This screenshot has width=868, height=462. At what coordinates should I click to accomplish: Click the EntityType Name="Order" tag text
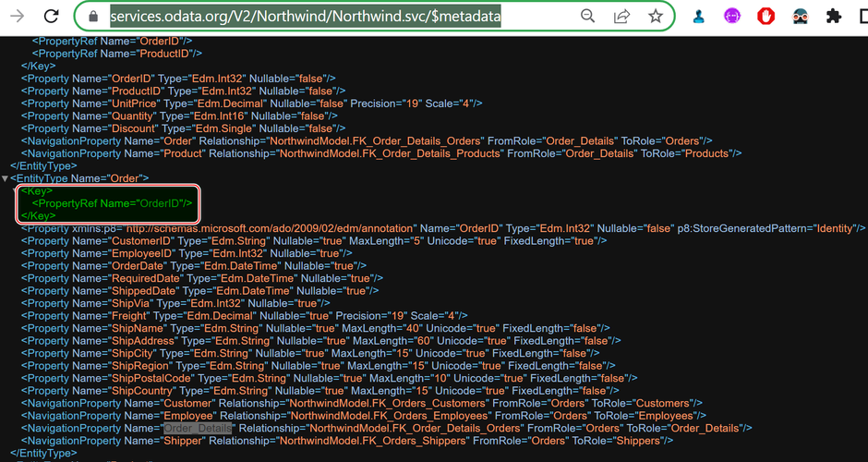pyautogui.click(x=79, y=178)
